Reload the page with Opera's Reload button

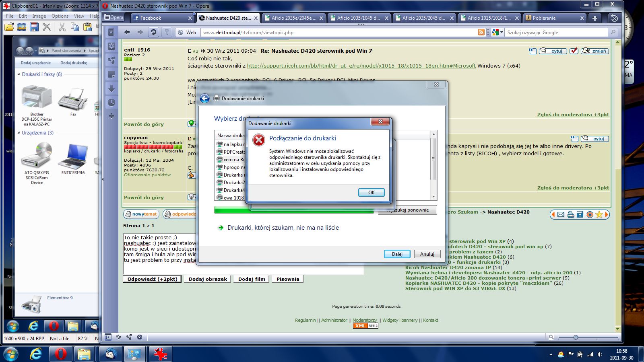(153, 32)
